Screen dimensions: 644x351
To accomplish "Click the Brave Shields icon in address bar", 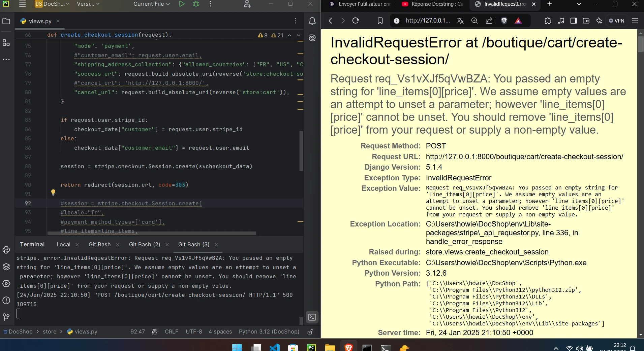I will click(x=504, y=21).
